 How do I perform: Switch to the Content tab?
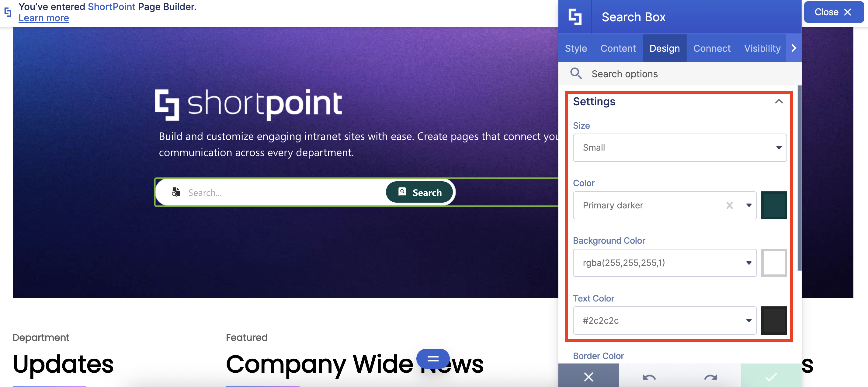(618, 48)
